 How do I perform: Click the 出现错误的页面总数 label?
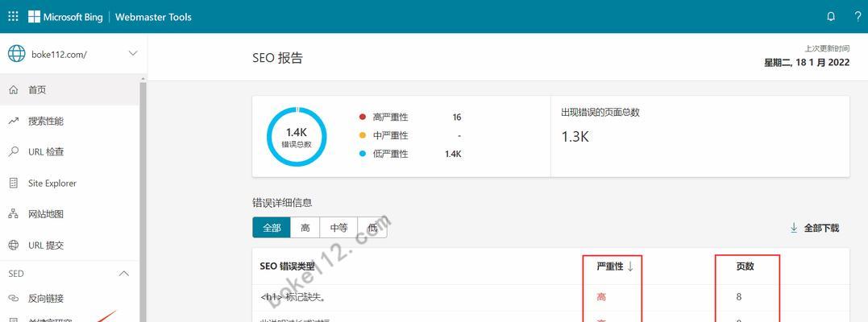click(600, 113)
